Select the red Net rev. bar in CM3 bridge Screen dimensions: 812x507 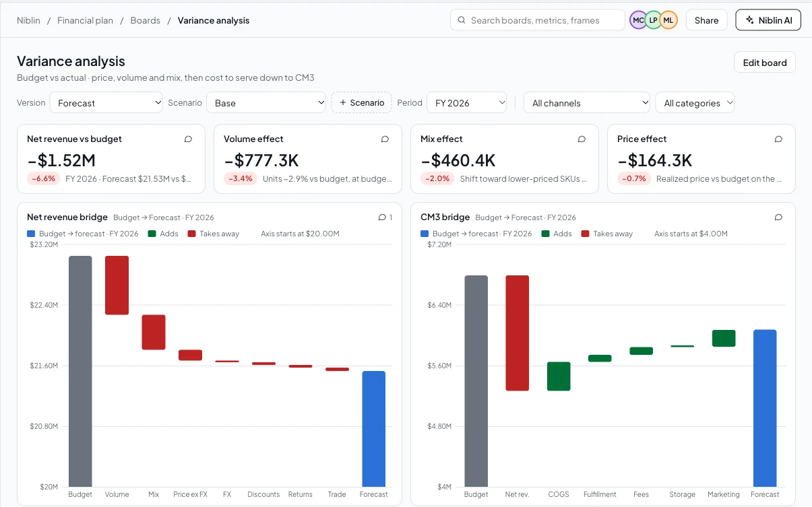click(x=518, y=333)
